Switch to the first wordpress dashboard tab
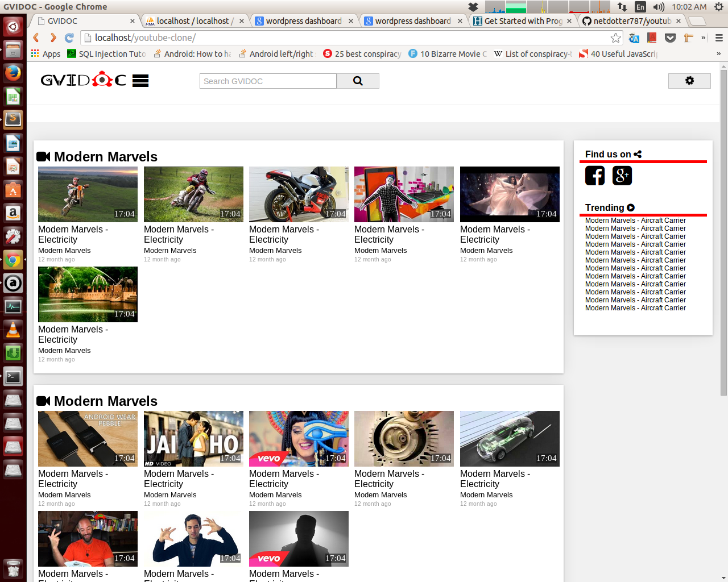Viewport: 728px width, 582px height. click(304, 21)
